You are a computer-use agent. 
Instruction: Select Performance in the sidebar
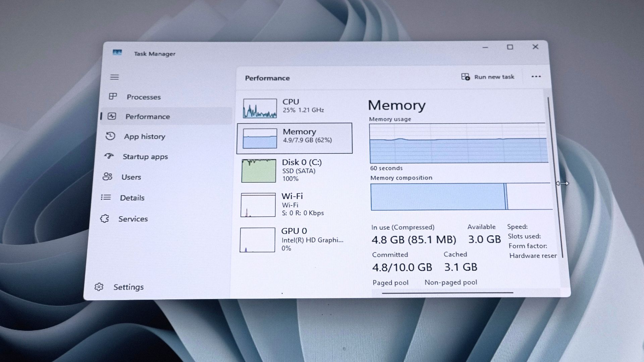pyautogui.click(x=167, y=116)
